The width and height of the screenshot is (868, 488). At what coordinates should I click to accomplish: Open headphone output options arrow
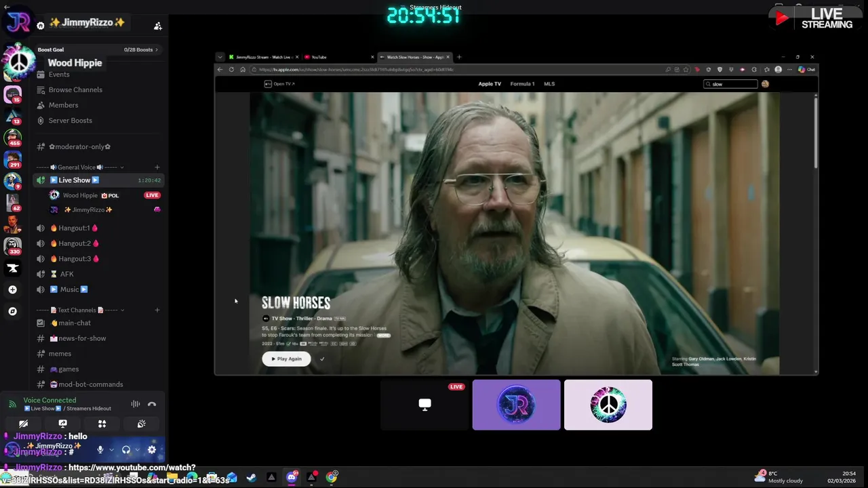(x=137, y=449)
